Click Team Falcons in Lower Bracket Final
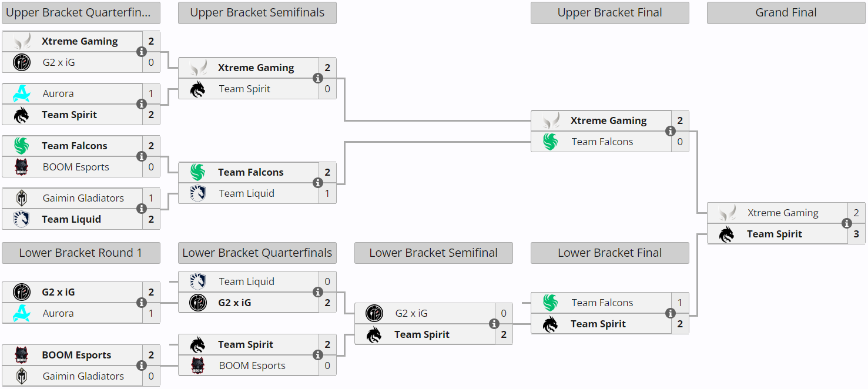This screenshot has height=389, width=868. 602,303
